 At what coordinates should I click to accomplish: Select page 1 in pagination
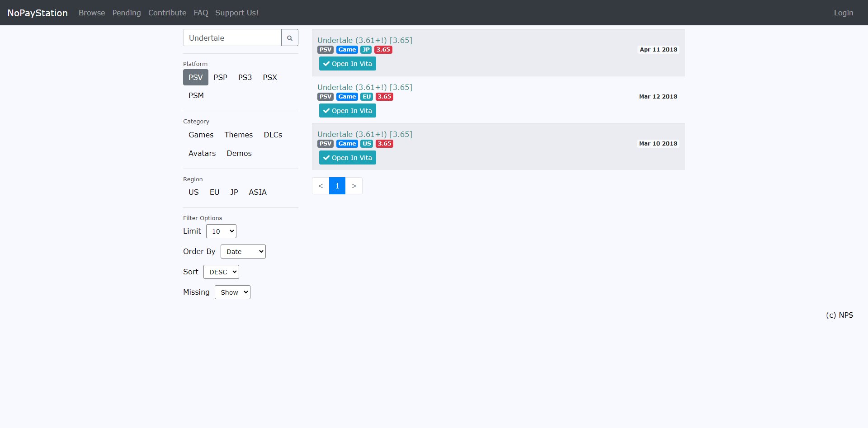pyautogui.click(x=337, y=186)
